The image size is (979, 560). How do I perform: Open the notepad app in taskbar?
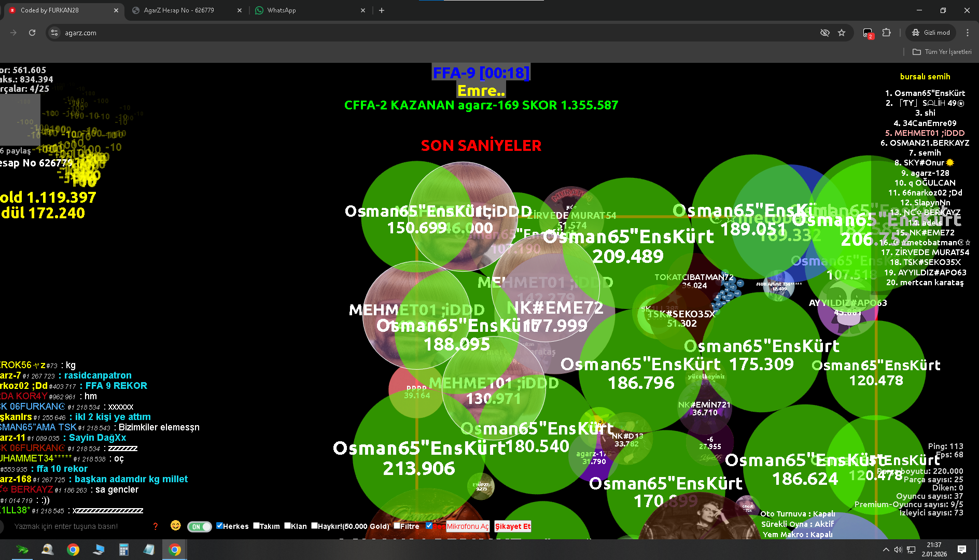(149, 550)
